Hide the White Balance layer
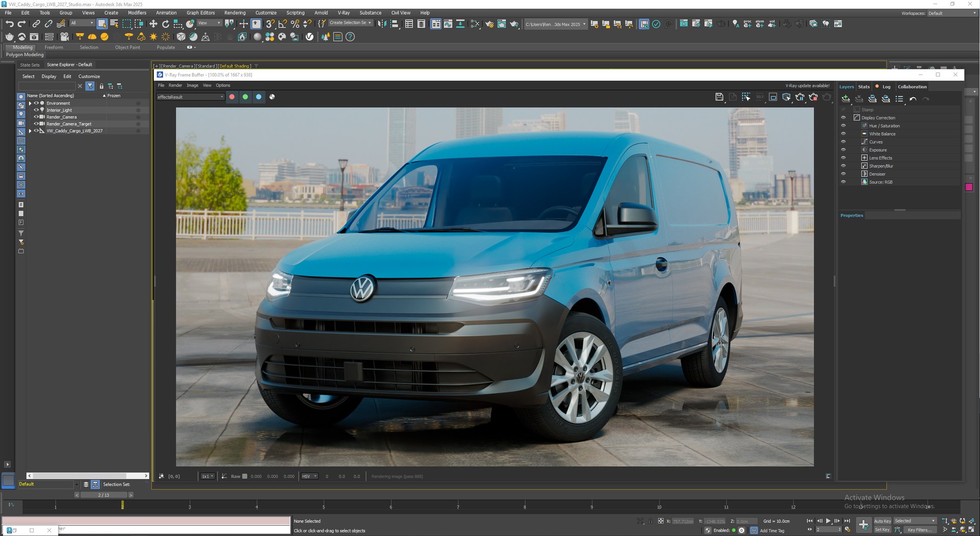Viewport: 980px width, 536px height. 843,134
